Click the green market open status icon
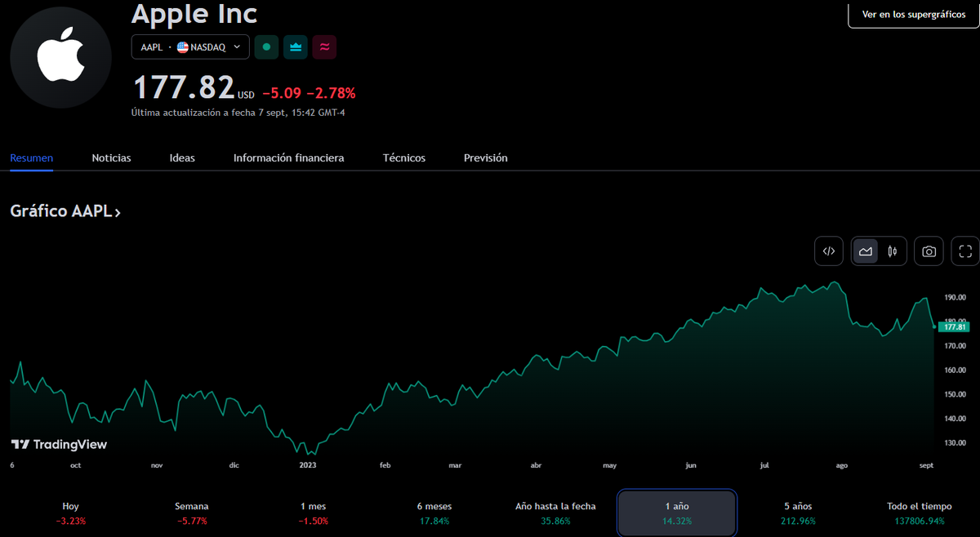Image resolution: width=980 pixels, height=537 pixels. pos(266,47)
